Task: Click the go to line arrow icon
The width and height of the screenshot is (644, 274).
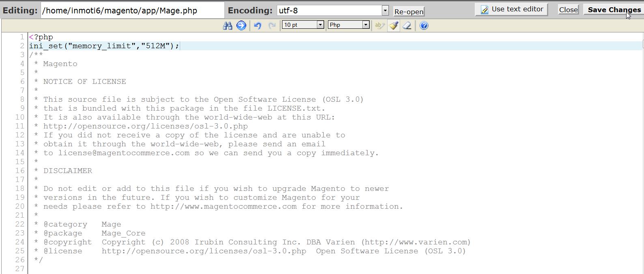Action: point(241,26)
